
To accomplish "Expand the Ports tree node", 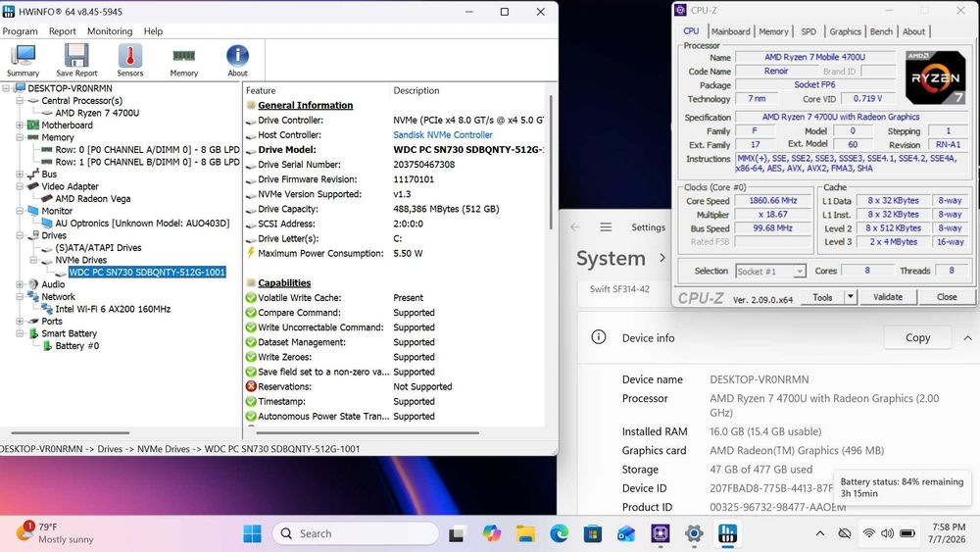I will (20, 322).
